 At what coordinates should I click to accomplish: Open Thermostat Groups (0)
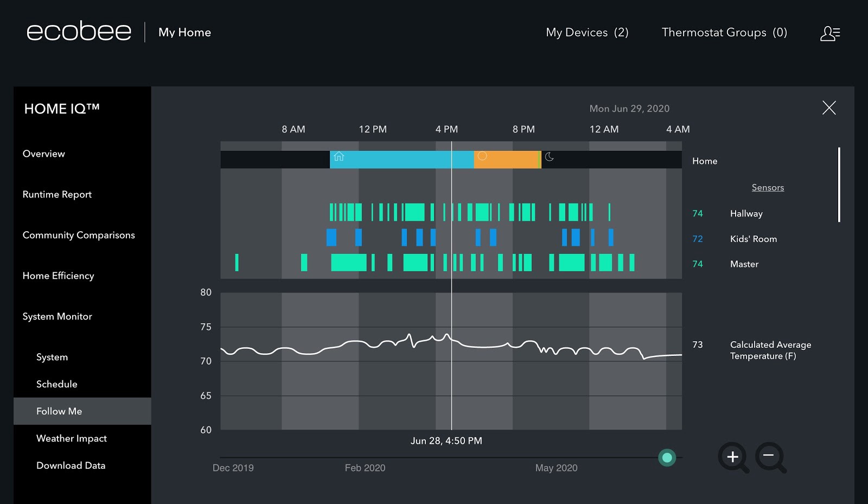coord(724,33)
